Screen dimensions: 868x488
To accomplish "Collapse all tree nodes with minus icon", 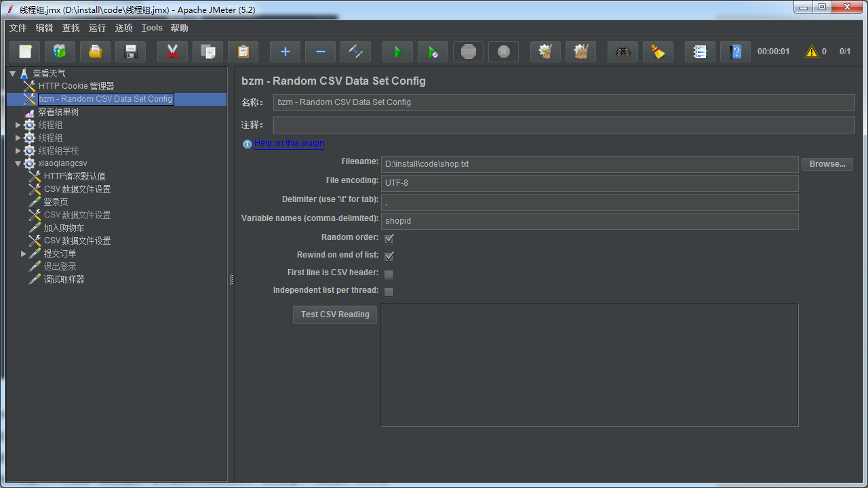I will click(321, 52).
